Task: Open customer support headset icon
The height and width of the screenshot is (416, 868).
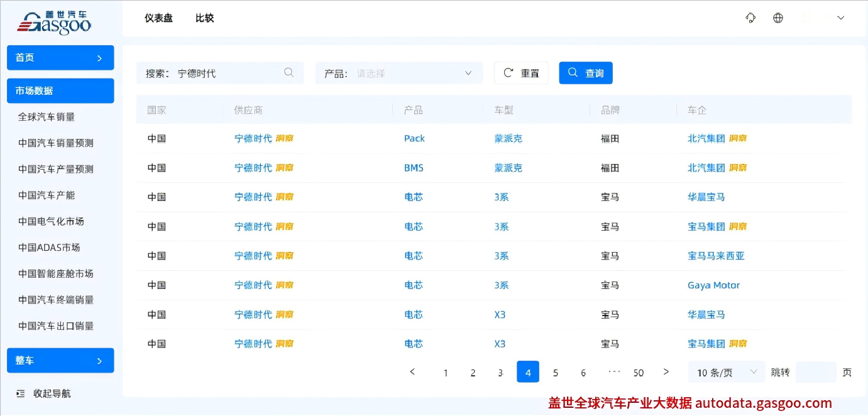Action: coord(750,18)
